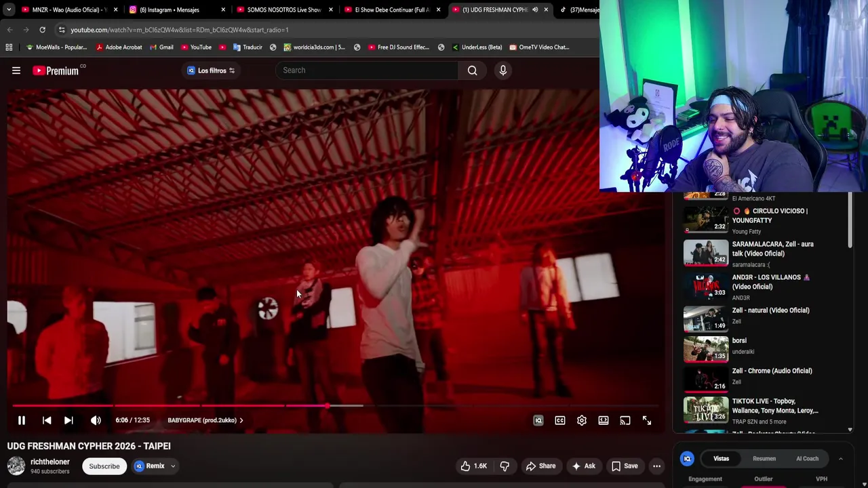Reload the page
Screen dimensions: 868x488
(x=42, y=30)
